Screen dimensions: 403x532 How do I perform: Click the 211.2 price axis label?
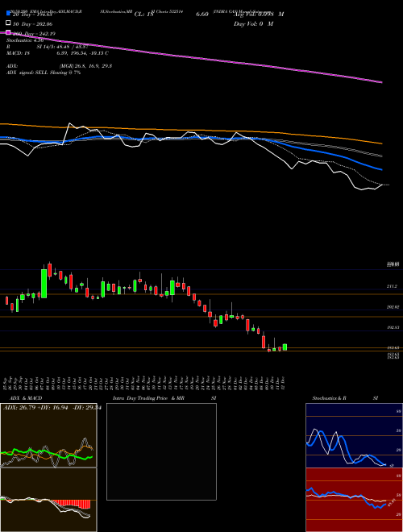point(392,287)
